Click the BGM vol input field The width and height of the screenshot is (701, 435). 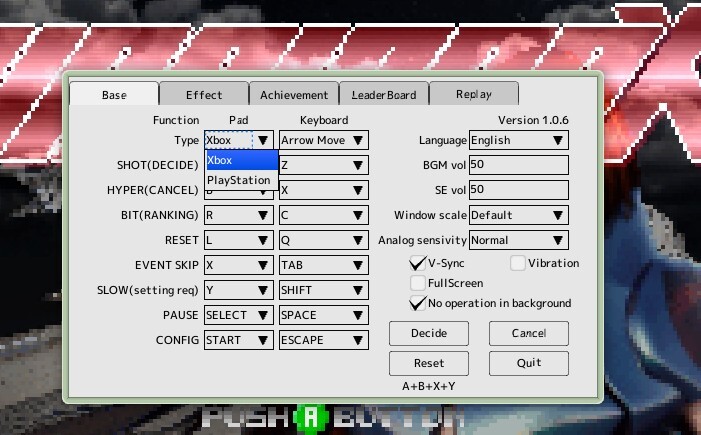tap(519, 165)
